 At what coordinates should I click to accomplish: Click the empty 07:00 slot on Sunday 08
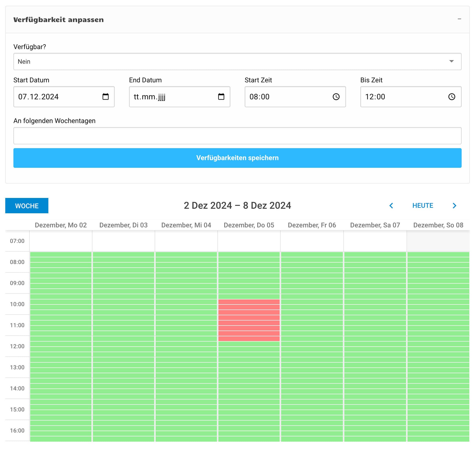click(x=438, y=241)
